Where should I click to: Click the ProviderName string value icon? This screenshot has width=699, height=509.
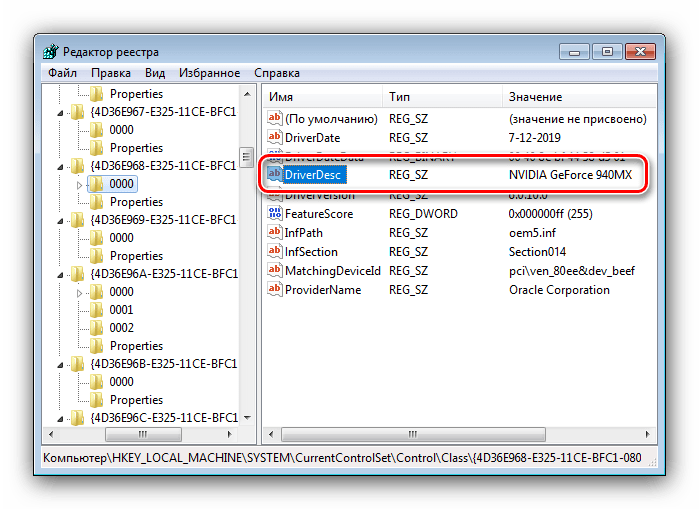275,289
